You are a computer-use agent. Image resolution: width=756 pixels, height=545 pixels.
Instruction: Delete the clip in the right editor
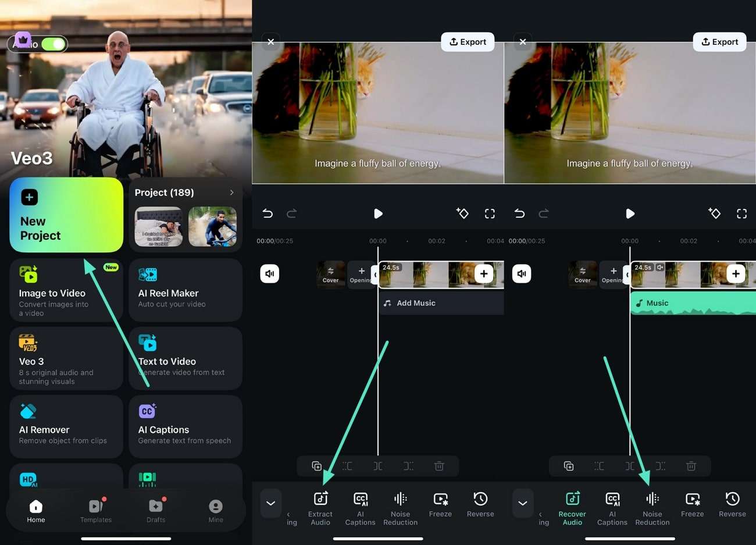691,466
